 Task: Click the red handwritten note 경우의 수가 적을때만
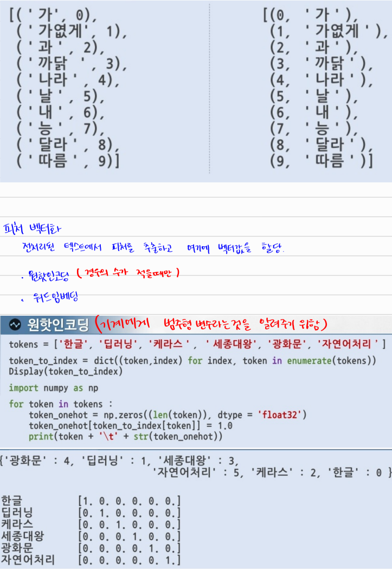pyautogui.click(x=128, y=273)
